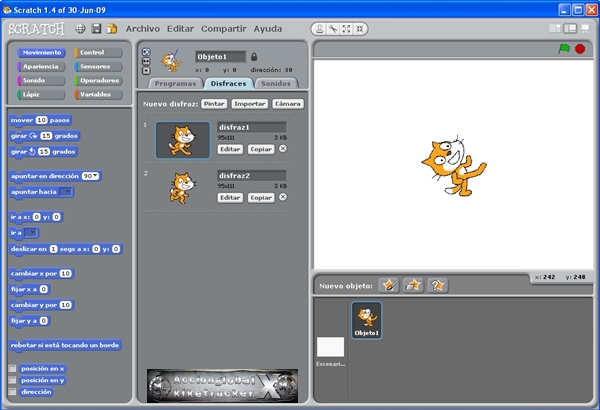600x410 pixels.
Task: Select the disfraz2 costume thumbnail
Action: coord(183,188)
